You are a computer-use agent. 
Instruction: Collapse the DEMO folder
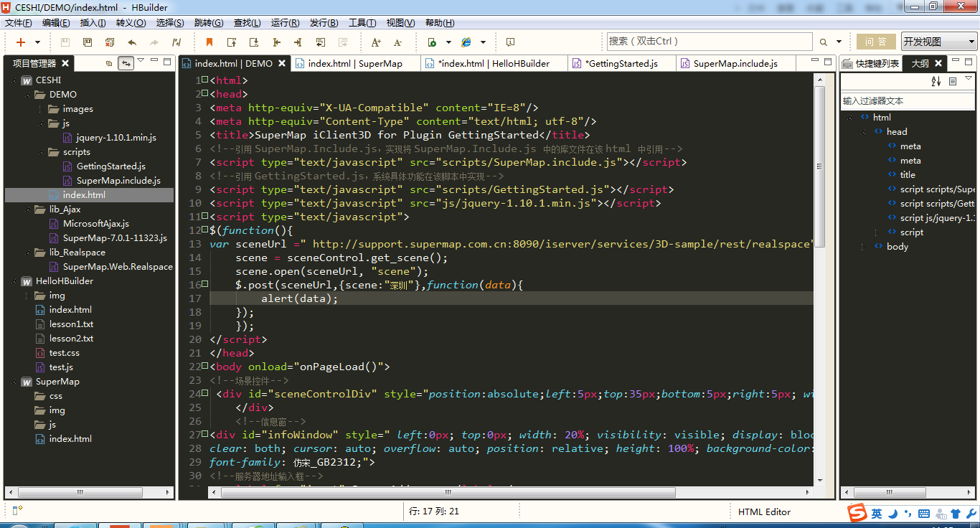[27, 95]
